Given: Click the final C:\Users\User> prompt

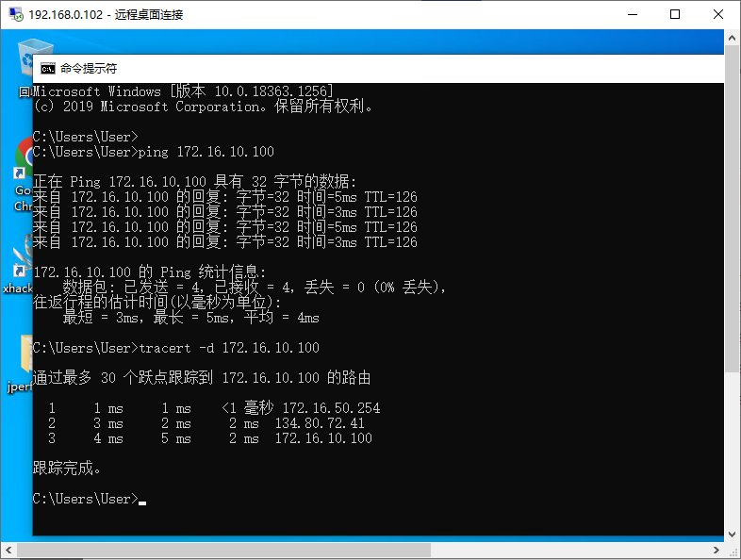Looking at the screenshot, I should 85,499.
